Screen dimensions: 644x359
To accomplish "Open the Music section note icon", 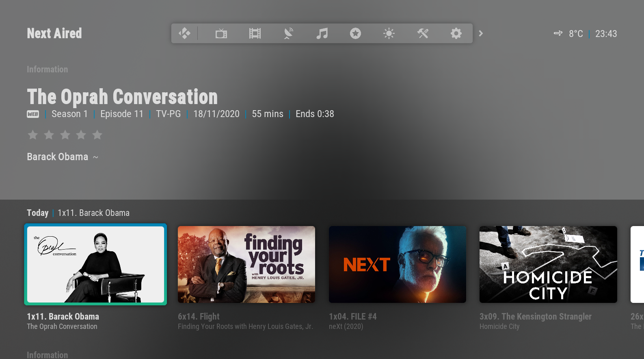I will coord(322,33).
